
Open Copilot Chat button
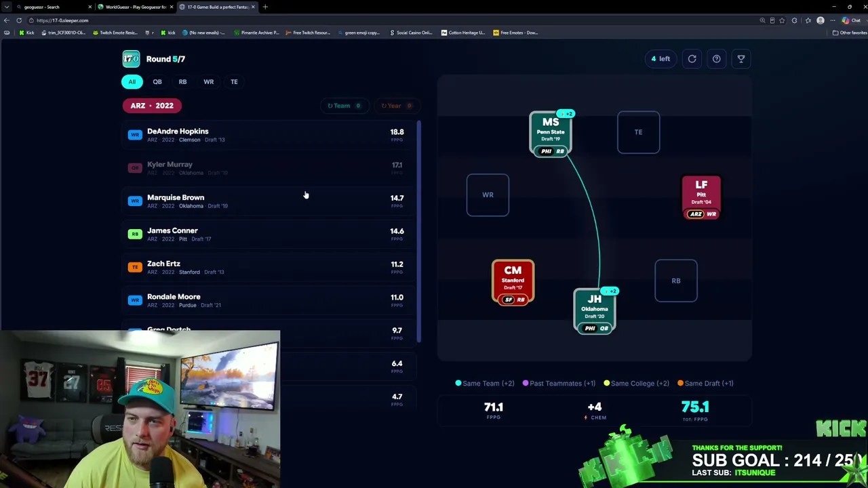850,20
